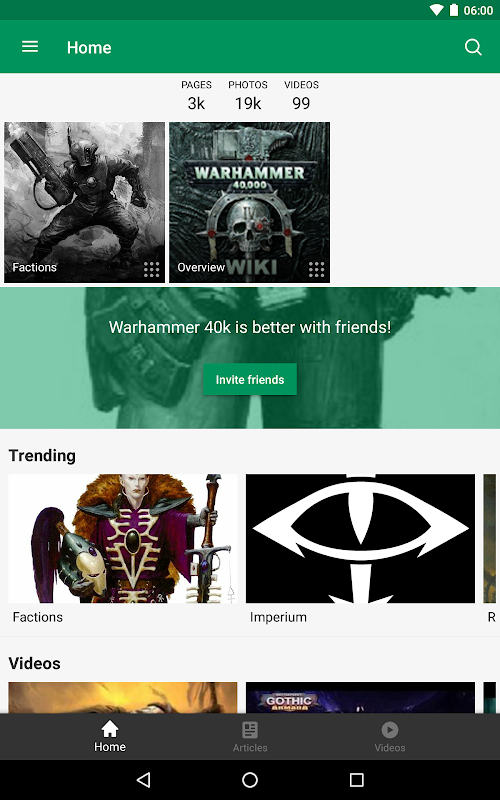This screenshot has height=800, width=500.
Task: Open the hamburger navigation menu
Action: point(30,47)
